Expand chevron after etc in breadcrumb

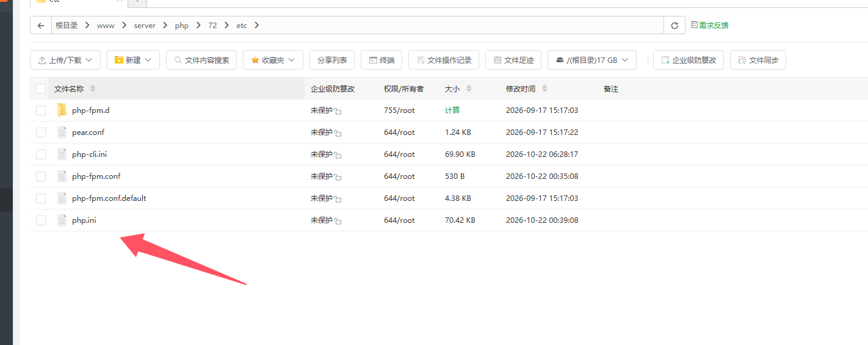[256, 25]
